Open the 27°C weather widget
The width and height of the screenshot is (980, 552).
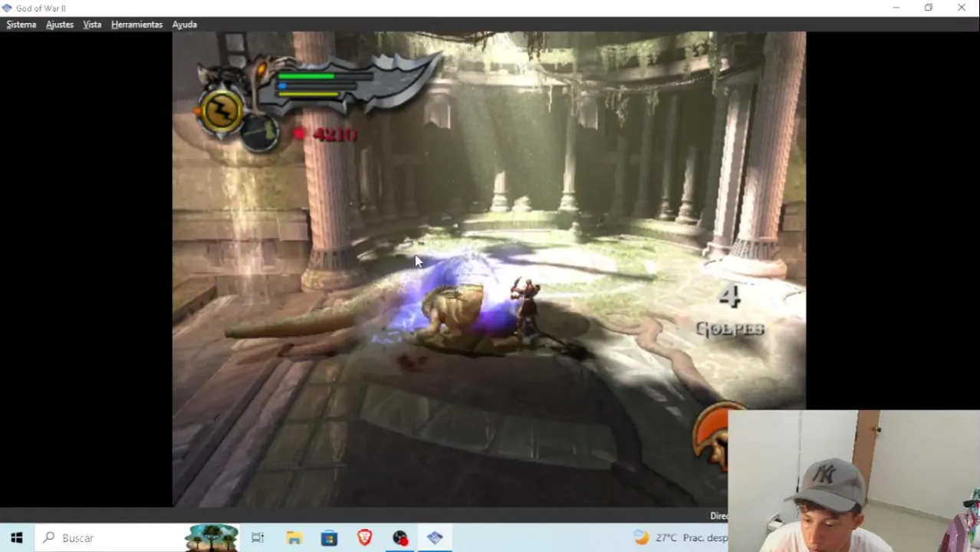pyautogui.click(x=680, y=537)
